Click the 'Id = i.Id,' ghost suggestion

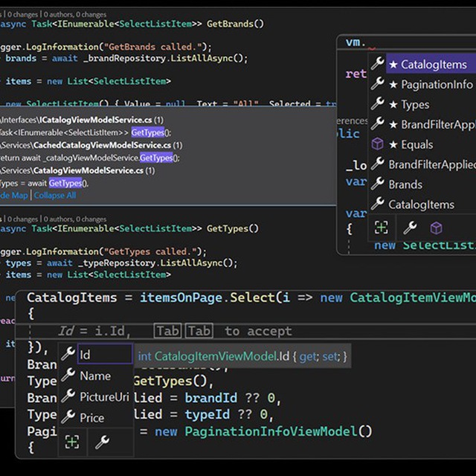(94, 331)
